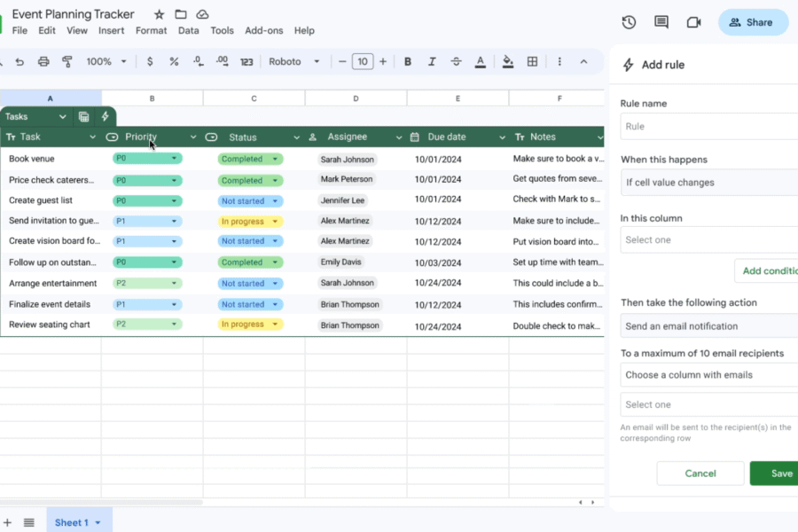
Task: Add a new sheet with plus icon
Action: click(x=7, y=522)
